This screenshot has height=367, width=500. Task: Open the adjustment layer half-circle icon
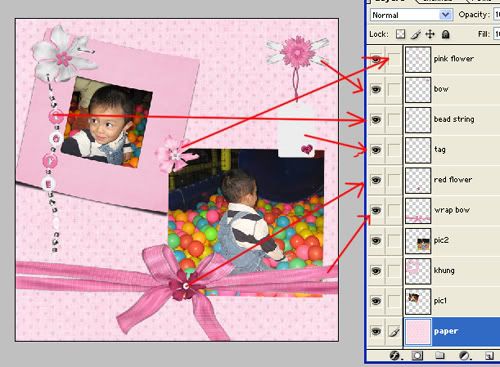click(465, 356)
